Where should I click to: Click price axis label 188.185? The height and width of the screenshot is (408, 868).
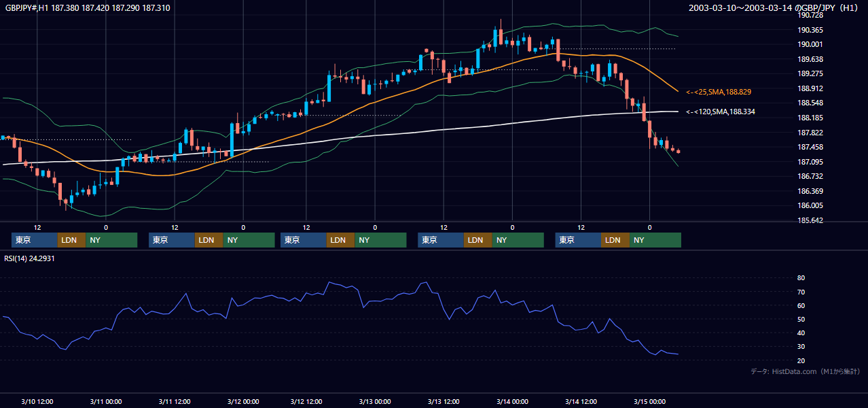click(810, 118)
